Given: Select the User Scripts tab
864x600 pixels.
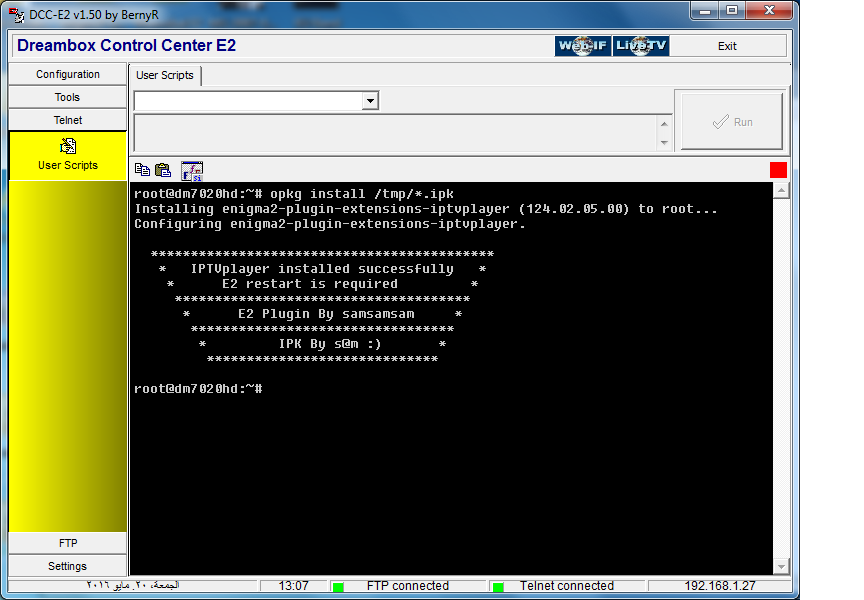Looking at the screenshot, I should (165, 75).
